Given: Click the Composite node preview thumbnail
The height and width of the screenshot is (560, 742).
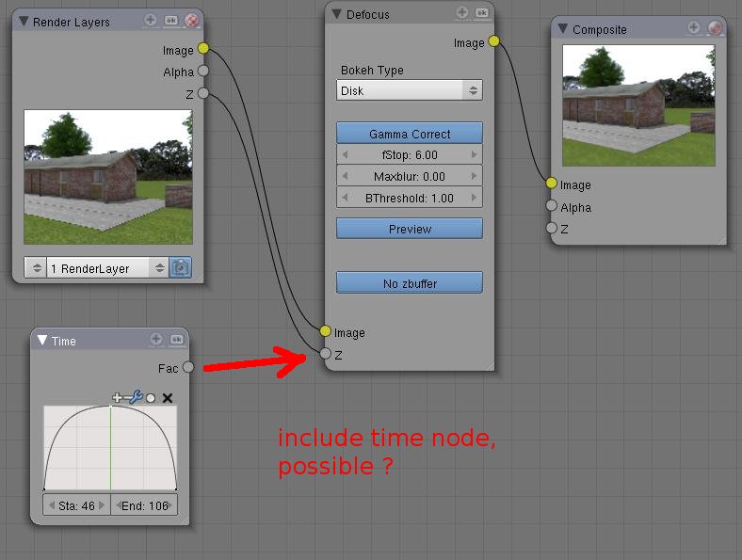Looking at the screenshot, I should click(x=638, y=105).
